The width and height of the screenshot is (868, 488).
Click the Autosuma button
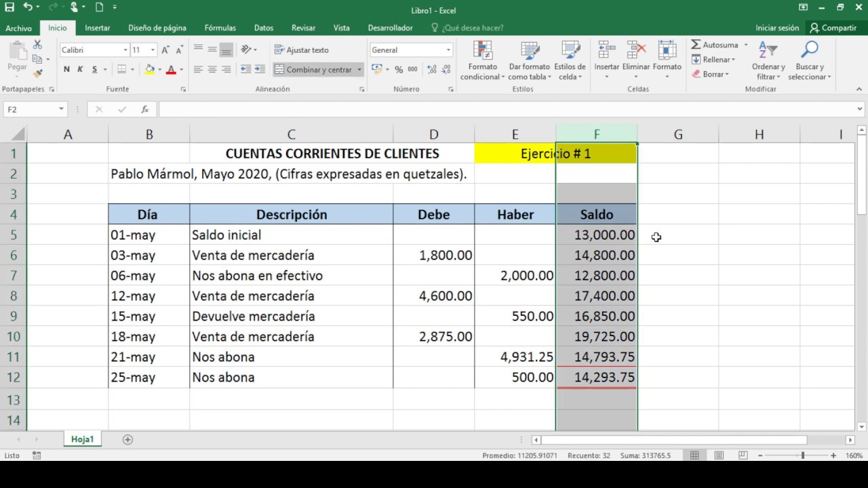[715, 45]
